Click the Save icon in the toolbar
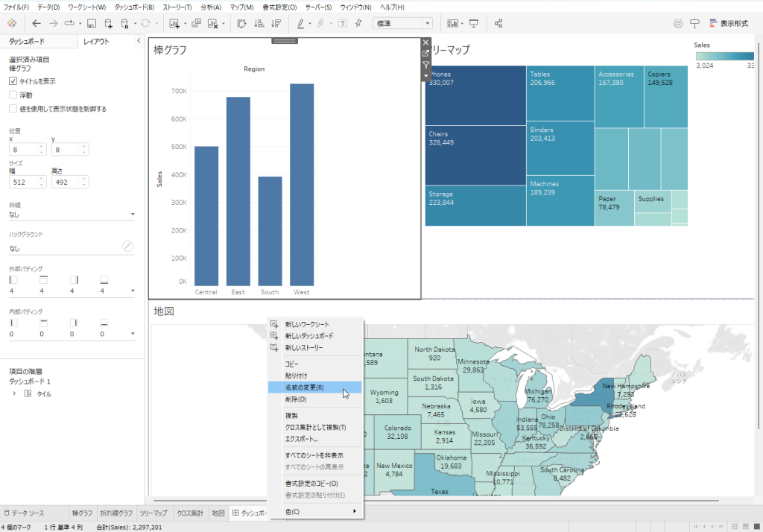 click(91, 23)
